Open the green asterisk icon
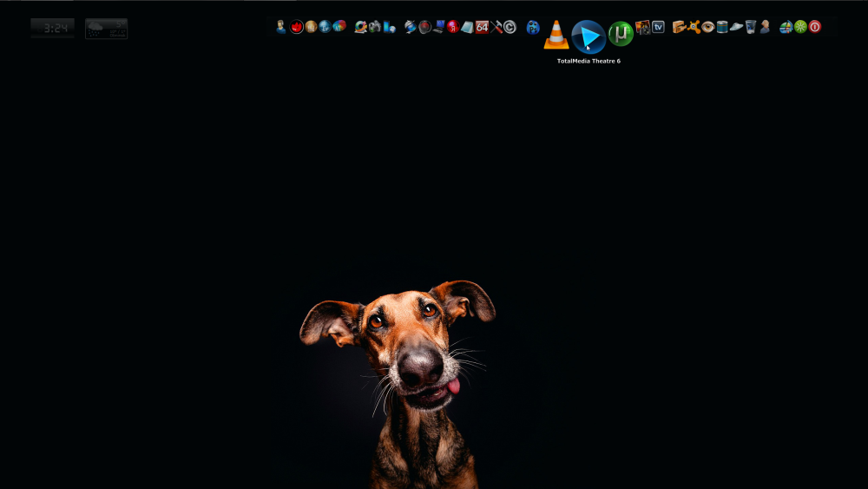Viewport: 868px width, 489px height. tap(800, 27)
